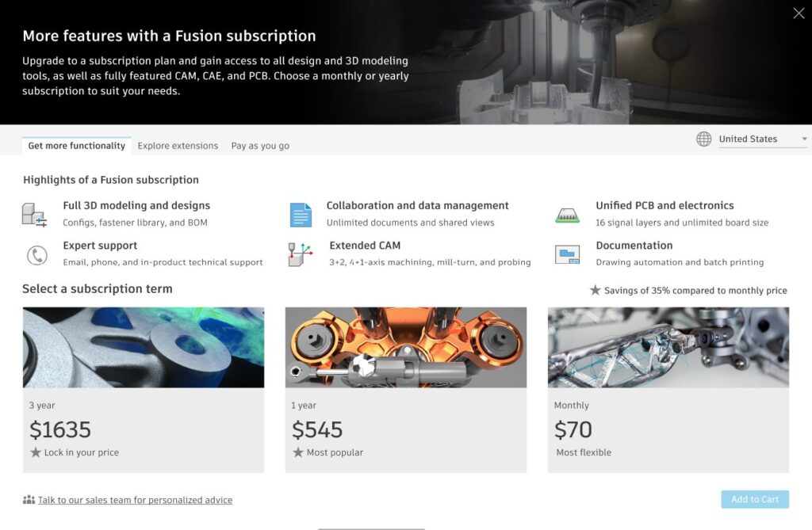The height and width of the screenshot is (530, 812).
Task: Click the Monthly plan thumbnail image
Action: point(668,348)
